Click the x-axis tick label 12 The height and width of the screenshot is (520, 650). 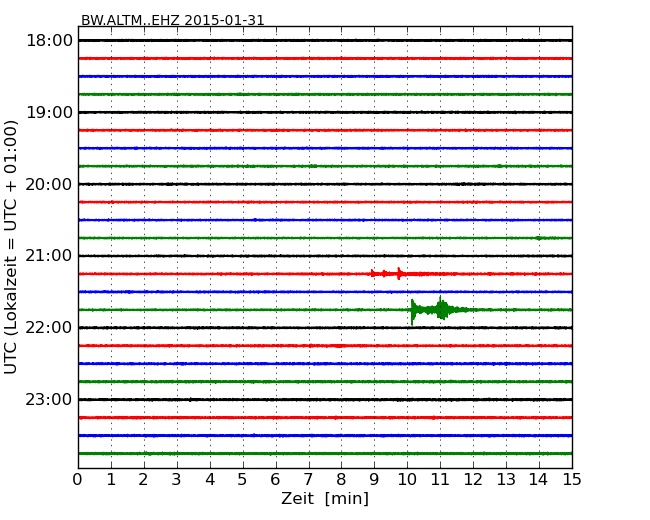(473, 479)
